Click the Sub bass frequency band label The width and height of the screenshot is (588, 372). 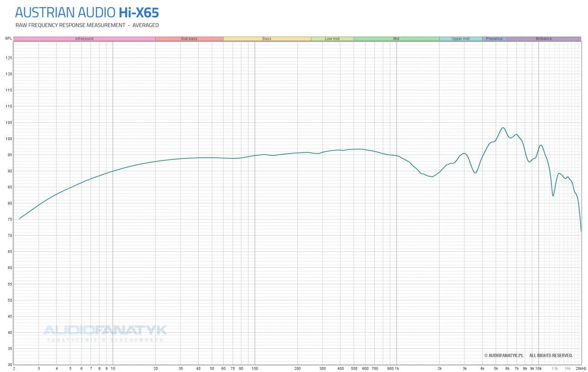189,39
